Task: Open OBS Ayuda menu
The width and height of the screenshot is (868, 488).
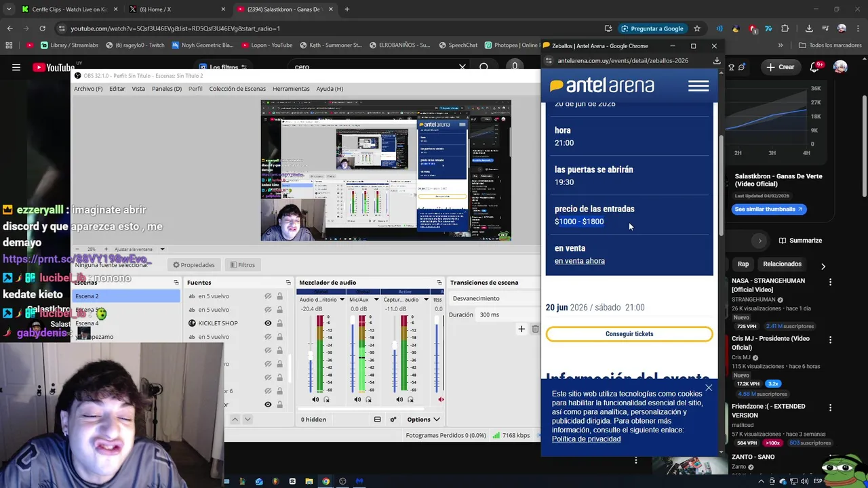Action: tap(330, 89)
